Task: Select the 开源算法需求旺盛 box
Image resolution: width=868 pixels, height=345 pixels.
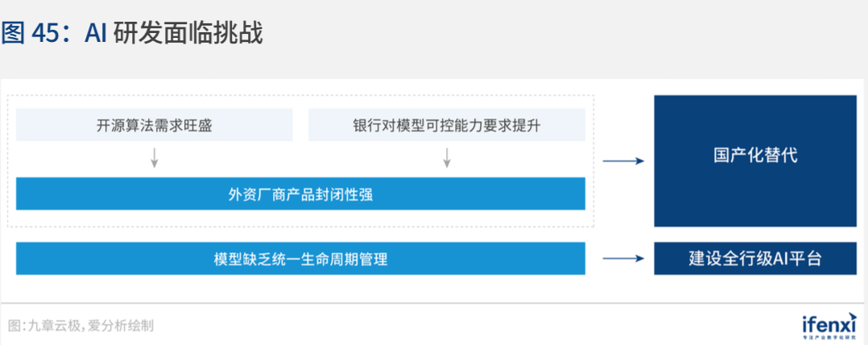Action: (155, 125)
